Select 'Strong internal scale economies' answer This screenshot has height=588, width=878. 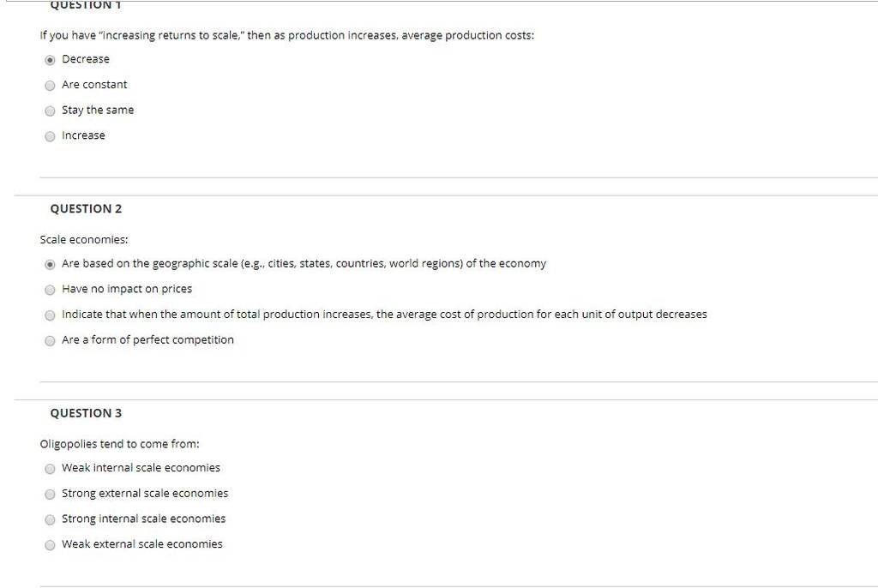point(50,519)
